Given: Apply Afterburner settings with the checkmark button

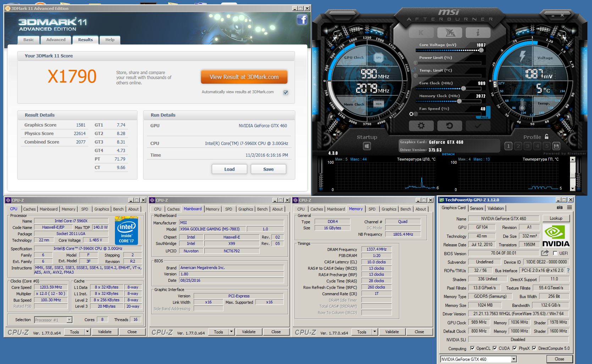Looking at the screenshot, I should coord(478,125).
